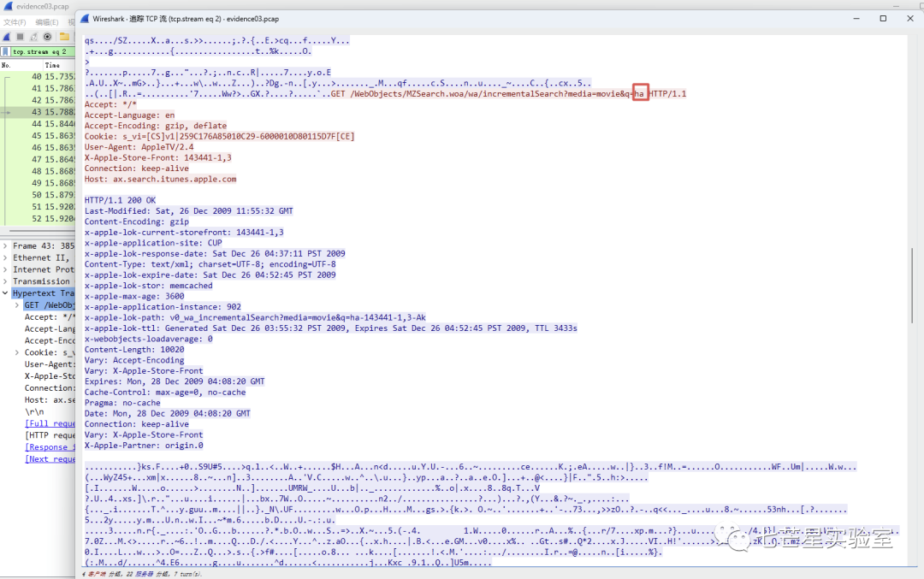Open the 文件(F) menu
This screenshot has height=579, width=924.
click(15, 22)
